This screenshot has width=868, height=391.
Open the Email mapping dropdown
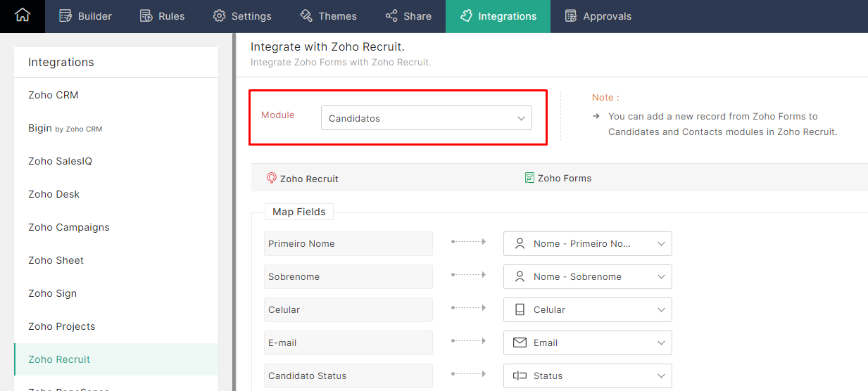[588, 343]
